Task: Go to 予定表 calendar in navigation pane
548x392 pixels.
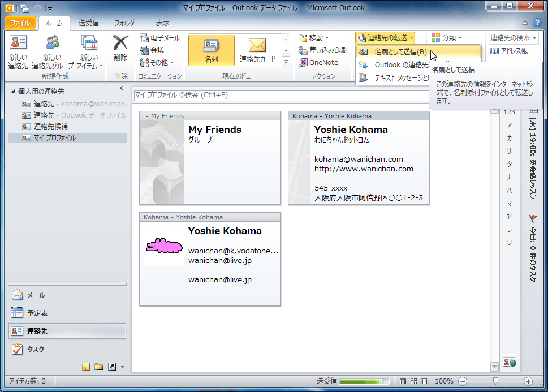Action: [67, 313]
